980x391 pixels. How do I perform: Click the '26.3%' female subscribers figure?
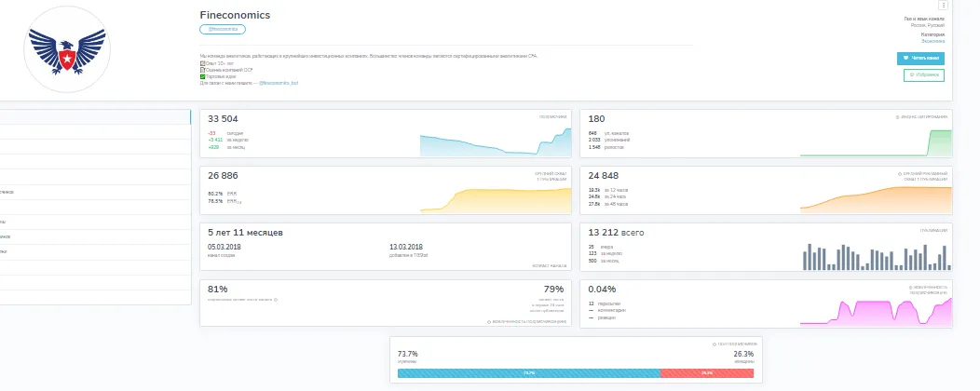pyautogui.click(x=743, y=354)
